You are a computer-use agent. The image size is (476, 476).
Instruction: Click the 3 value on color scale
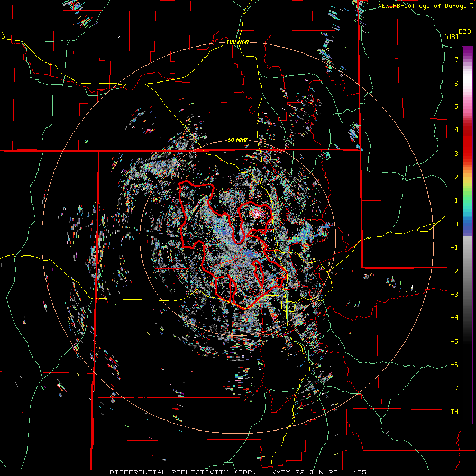pos(456,153)
